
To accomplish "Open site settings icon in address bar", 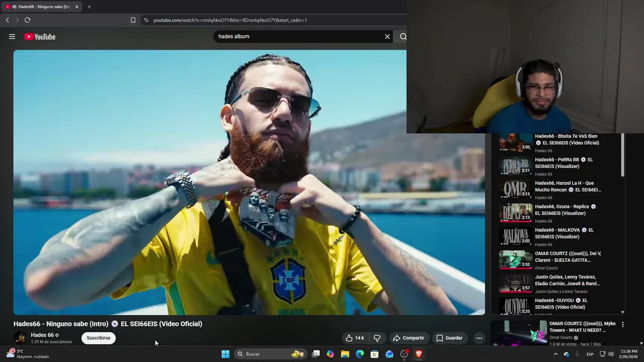I will point(146,20).
